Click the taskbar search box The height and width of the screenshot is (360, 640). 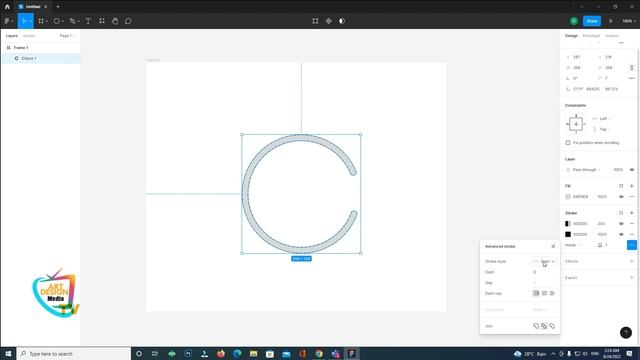tap(74, 353)
